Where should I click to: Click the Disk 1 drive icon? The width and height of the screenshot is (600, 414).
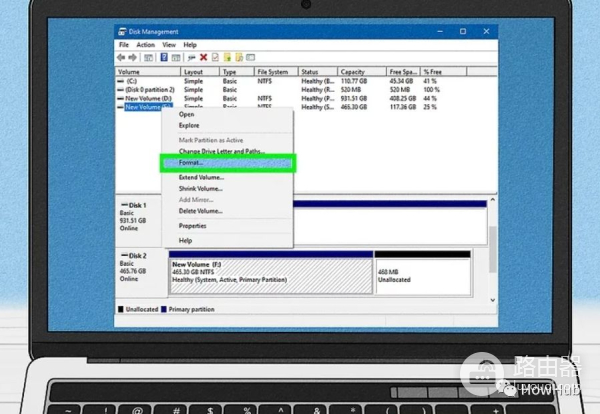123,205
